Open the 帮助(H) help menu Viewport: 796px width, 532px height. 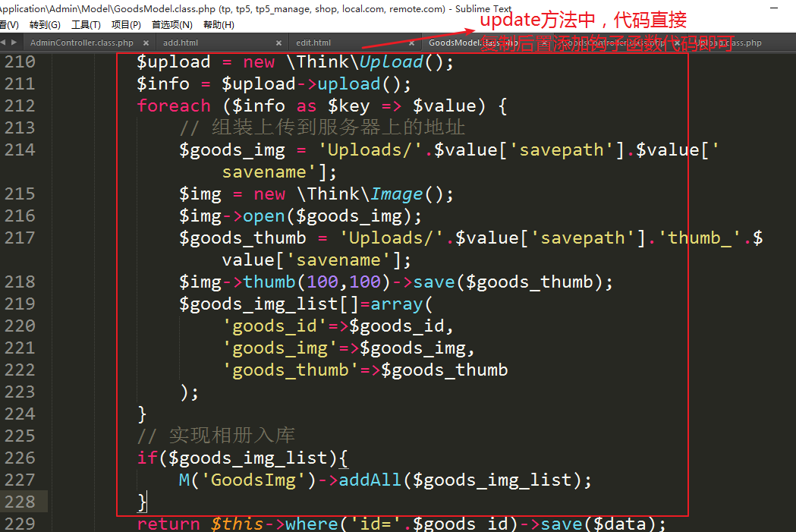coord(219,25)
